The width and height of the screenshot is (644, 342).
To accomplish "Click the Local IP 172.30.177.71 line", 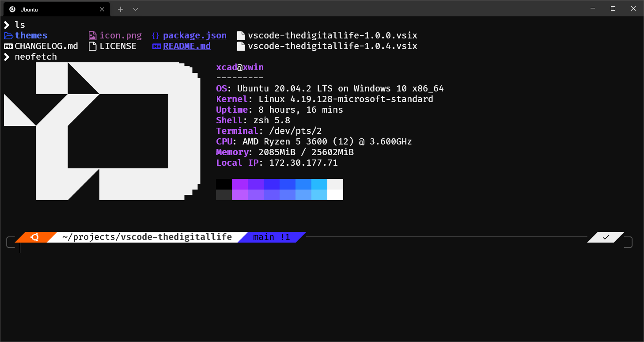I will click(x=277, y=163).
